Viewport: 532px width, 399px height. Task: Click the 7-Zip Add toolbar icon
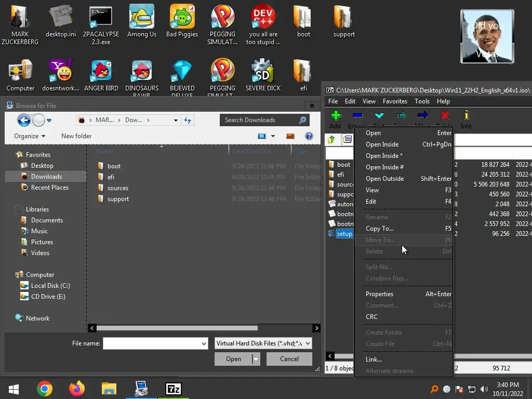tap(336, 116)
